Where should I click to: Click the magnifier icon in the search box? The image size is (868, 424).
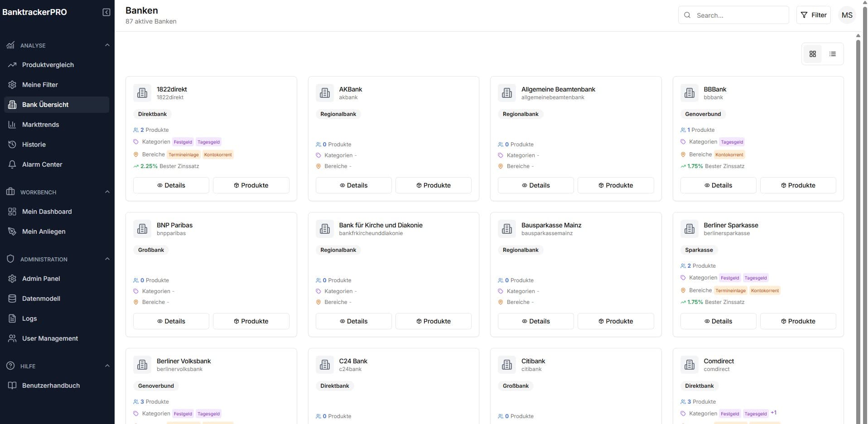coord(687,15)
